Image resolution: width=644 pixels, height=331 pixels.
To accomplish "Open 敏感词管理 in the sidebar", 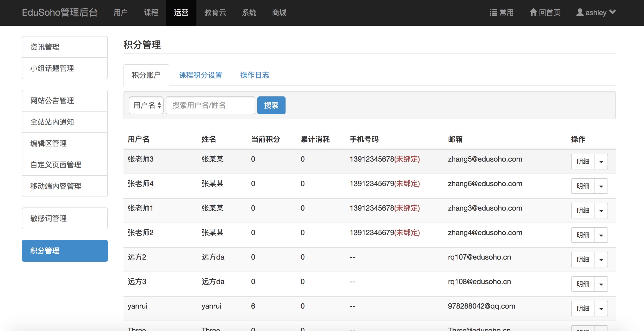I will pos(65,218).
